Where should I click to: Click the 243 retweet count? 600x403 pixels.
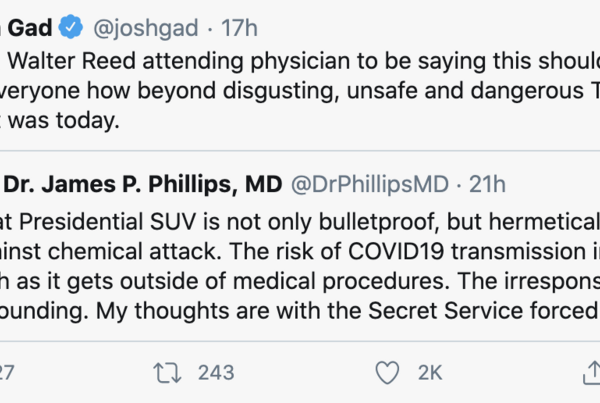215,372
